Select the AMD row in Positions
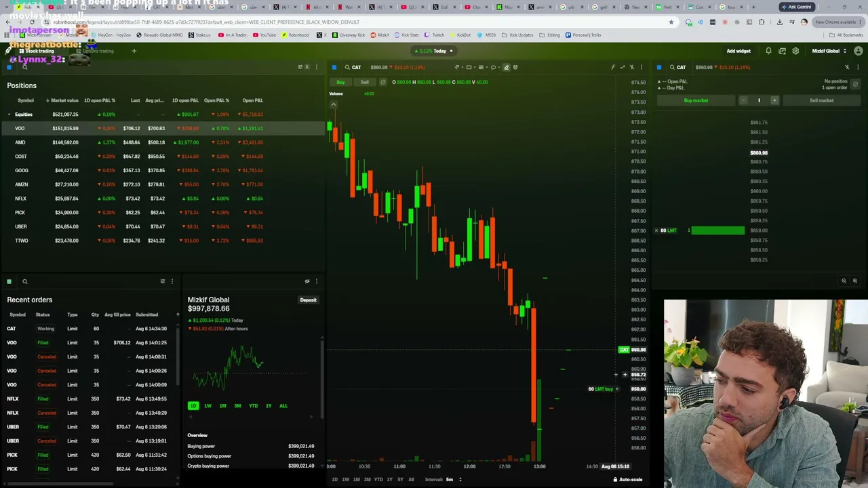The height and width of the screenshot is (488, 868). click(x=163, y=142)
